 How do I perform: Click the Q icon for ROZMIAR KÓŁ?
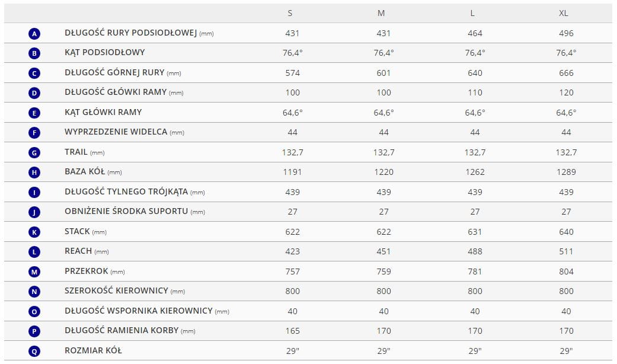(34, 351)
